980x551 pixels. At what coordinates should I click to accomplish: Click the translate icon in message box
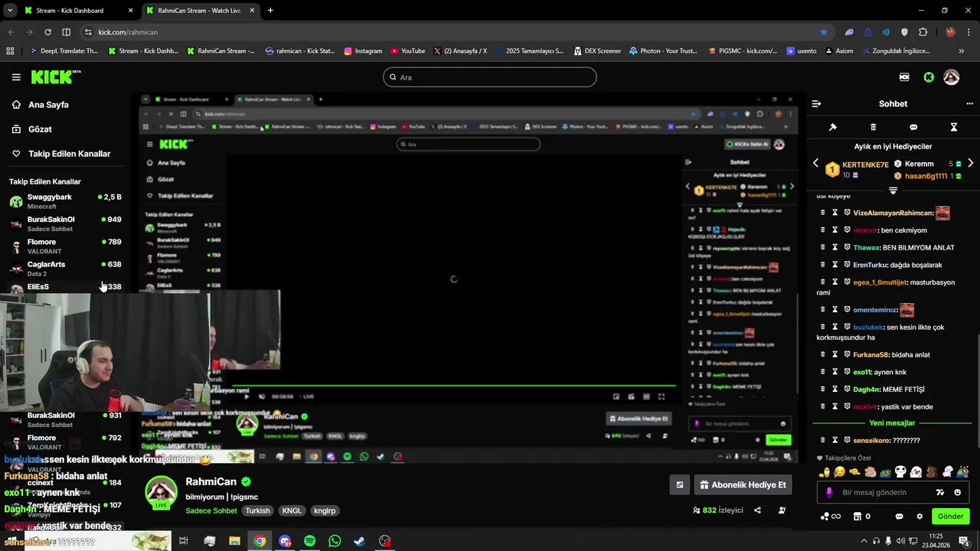click(x=940, y=492)
